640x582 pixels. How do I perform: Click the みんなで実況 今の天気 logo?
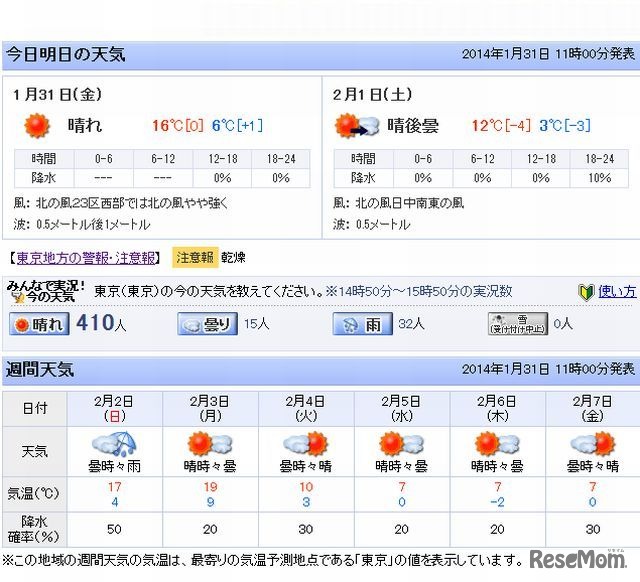coord(46,291)
